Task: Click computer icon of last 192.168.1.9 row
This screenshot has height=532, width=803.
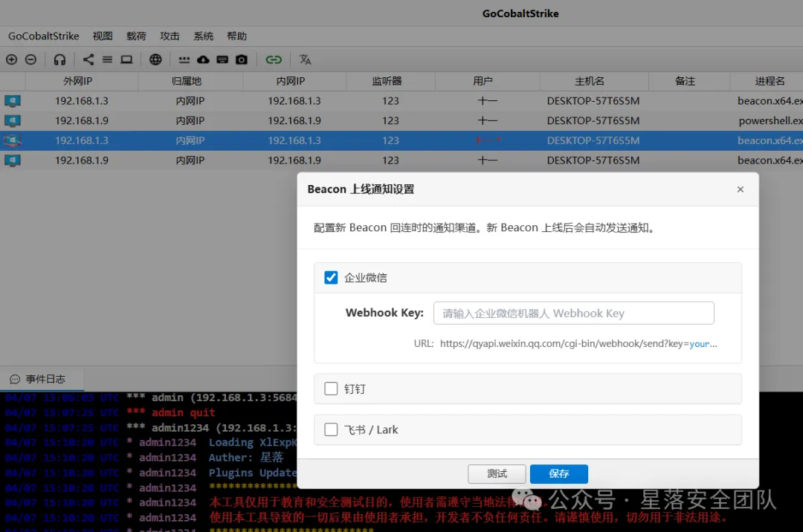Action: (x=13, y=160)
